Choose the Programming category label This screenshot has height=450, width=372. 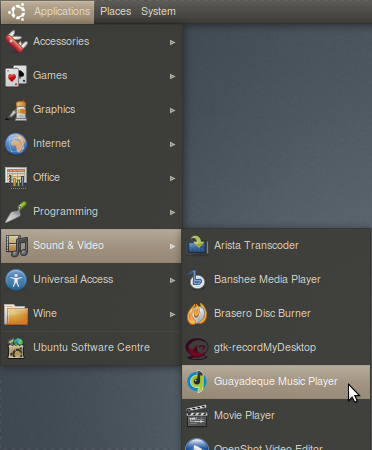click(65, 212)
